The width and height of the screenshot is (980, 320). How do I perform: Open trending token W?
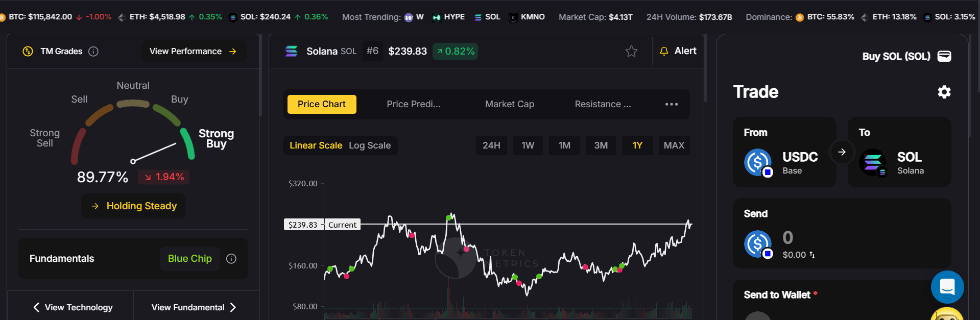pyautogui.click(x=414, y=17)
